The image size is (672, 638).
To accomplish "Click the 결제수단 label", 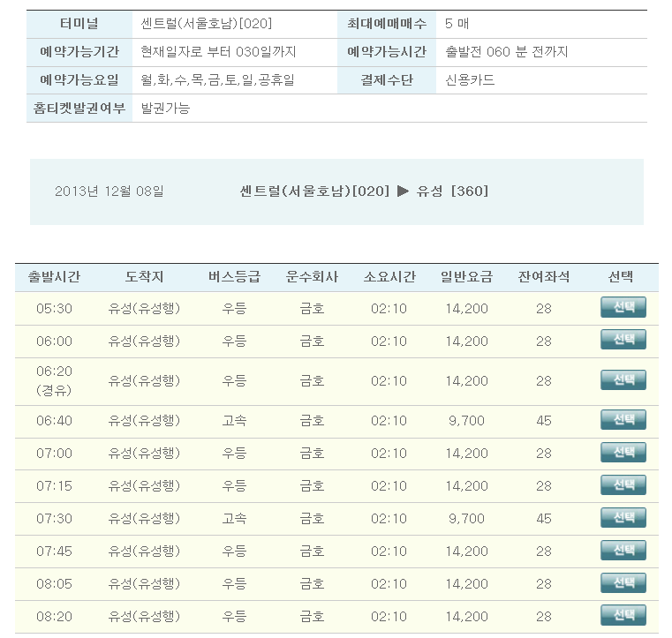I will (x=387, y=80).
